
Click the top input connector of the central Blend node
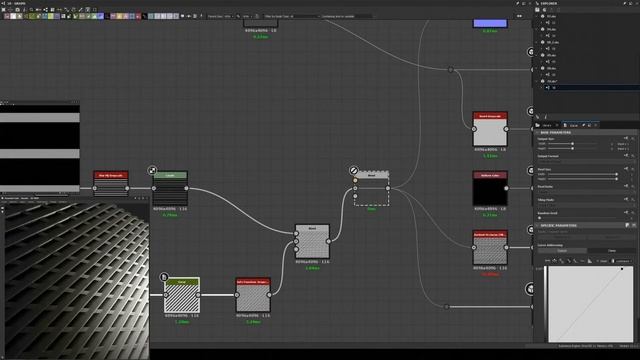[x=296, y=233]
